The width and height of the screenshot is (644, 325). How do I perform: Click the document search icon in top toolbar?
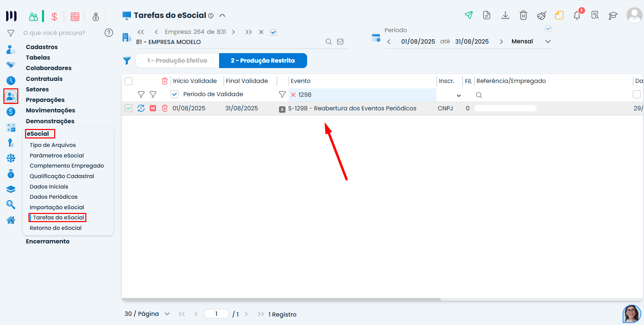[595, 15]
